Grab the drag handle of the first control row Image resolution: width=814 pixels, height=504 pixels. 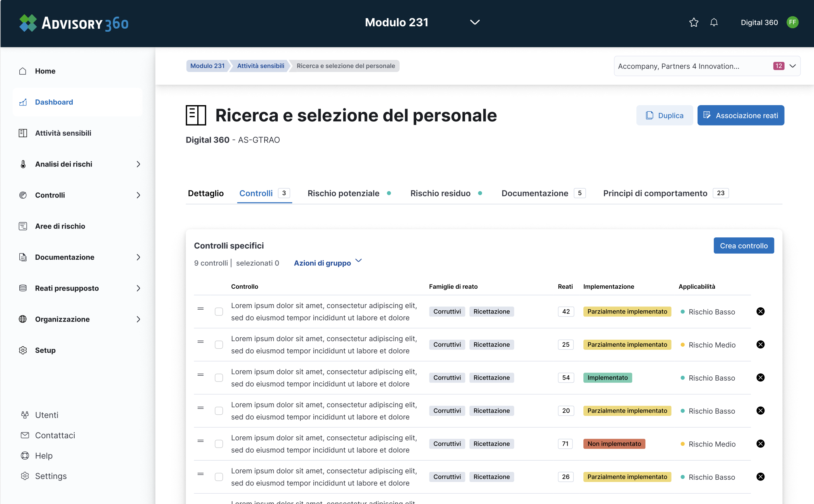pyautogui.click(x=200, y=308)
